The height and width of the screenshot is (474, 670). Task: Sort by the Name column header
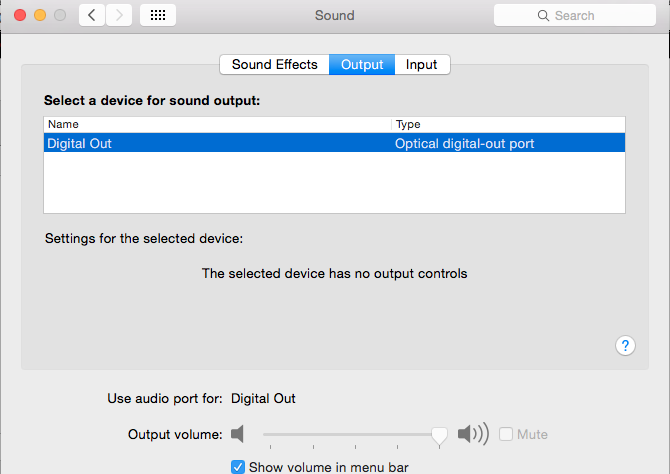click(217, 124)
